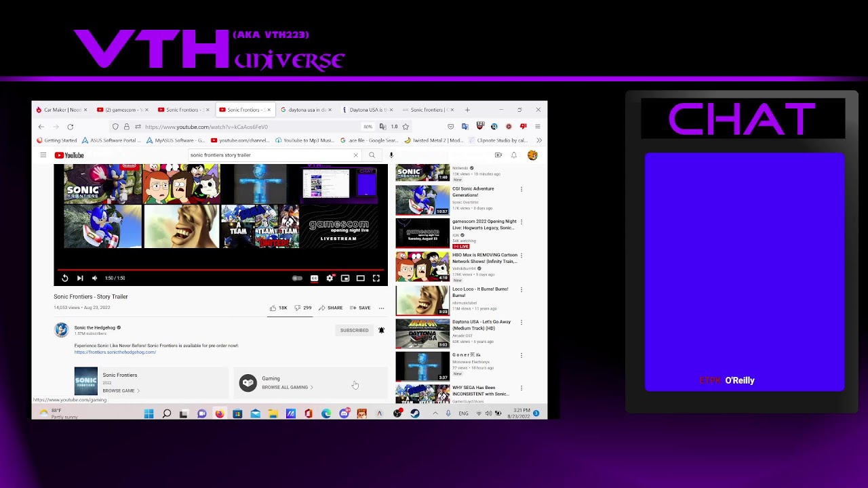The width and height of the screenshot is (868, 488).
Task: Switch to the gamescom browser tab
Action: [x=123, y=110]
